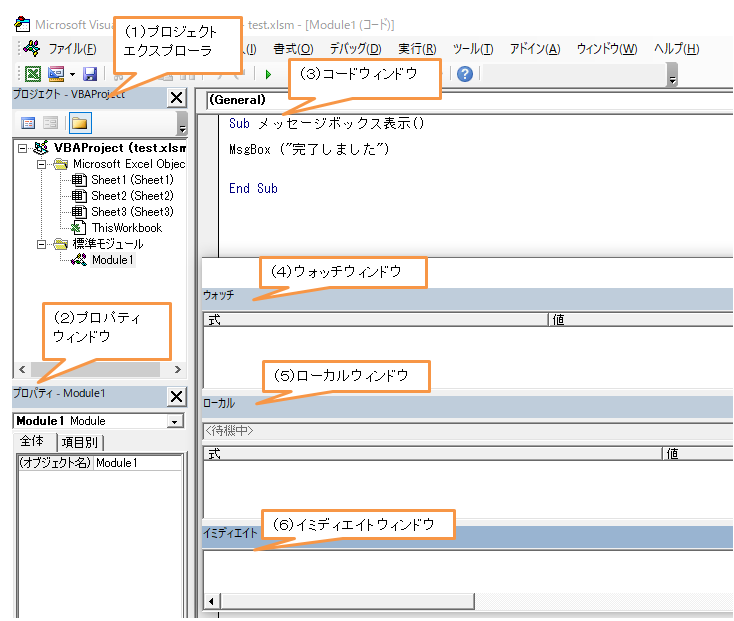Open the アドイン(A) menu

[535, 49]
